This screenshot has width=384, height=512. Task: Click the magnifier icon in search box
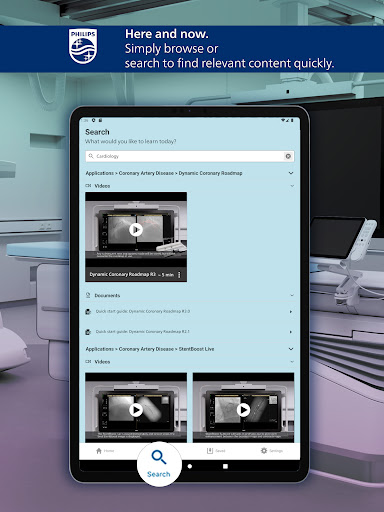(x=91, y=156)
